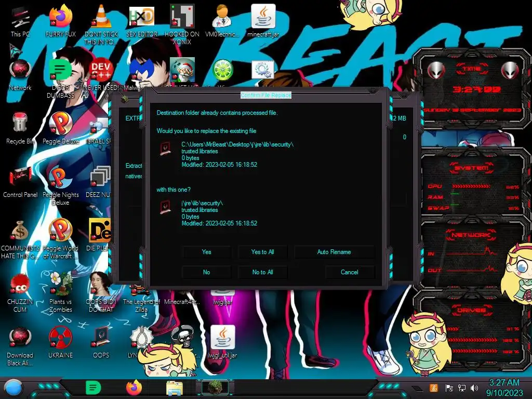Select HOOKED ON XONIX icon
The image size is (532, 399).
click(x=182, y=24)
